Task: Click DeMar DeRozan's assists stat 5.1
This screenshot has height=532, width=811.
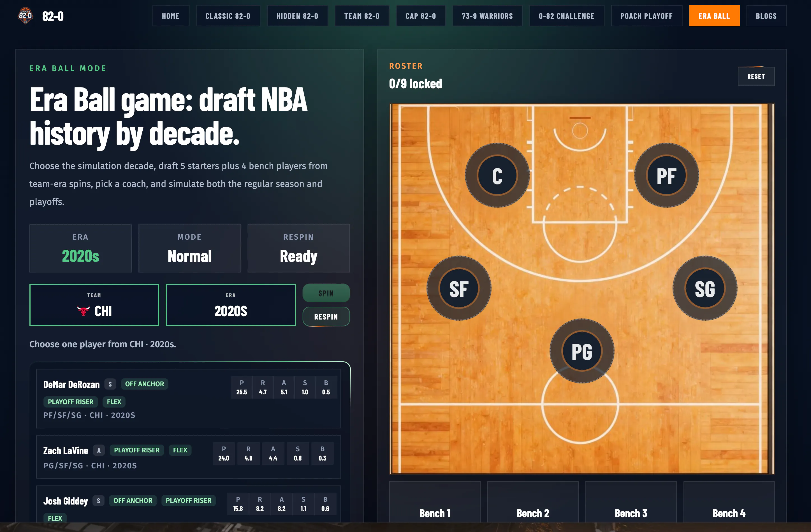Action: coord(284,387)
